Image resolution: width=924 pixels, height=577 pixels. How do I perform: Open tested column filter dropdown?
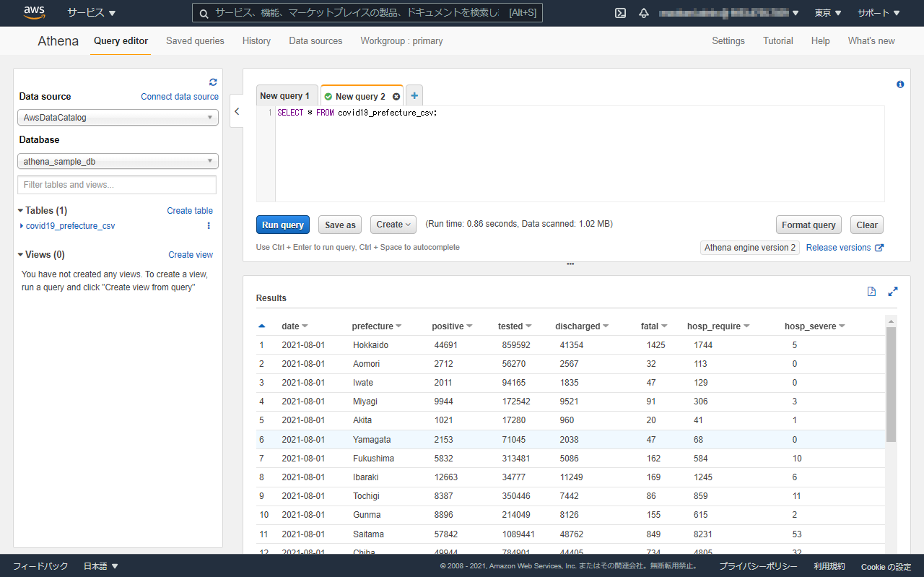click(528, 326)
